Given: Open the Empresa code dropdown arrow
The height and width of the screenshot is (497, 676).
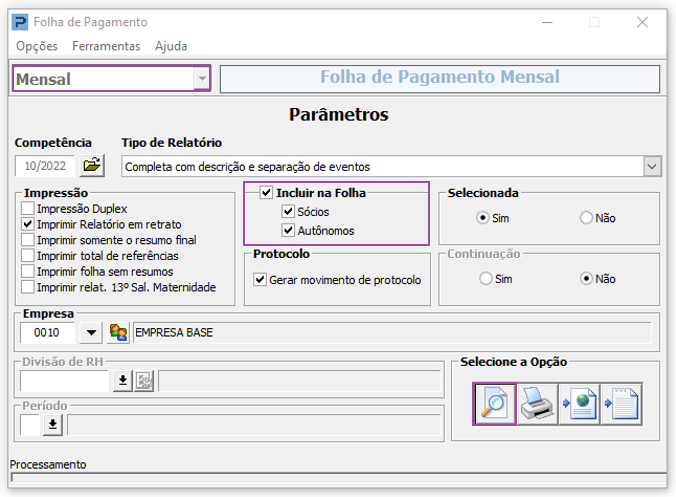Looking at the screenshot, I should (91, 333).
